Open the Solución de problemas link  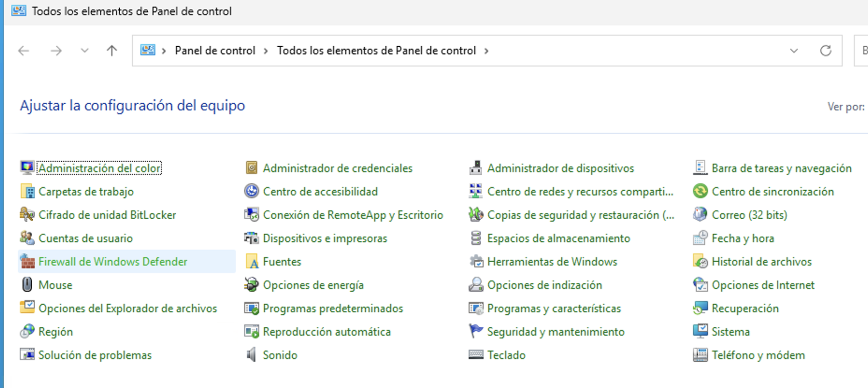[x=95, y=355]
